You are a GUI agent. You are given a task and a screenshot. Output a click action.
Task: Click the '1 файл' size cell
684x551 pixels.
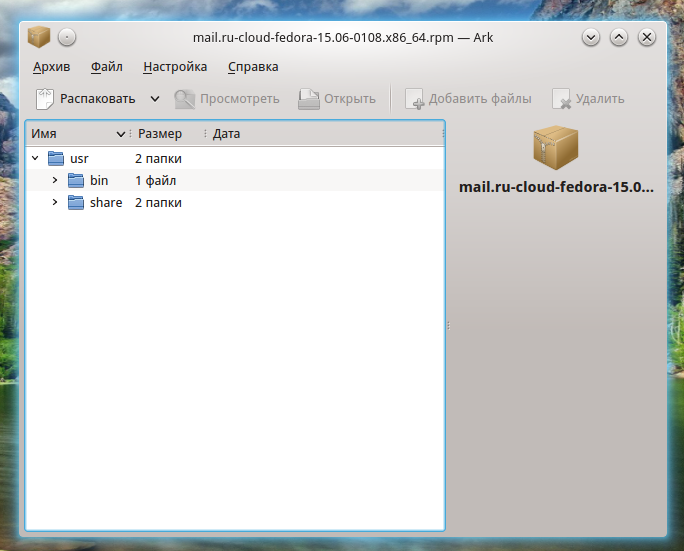pos(156,181)
